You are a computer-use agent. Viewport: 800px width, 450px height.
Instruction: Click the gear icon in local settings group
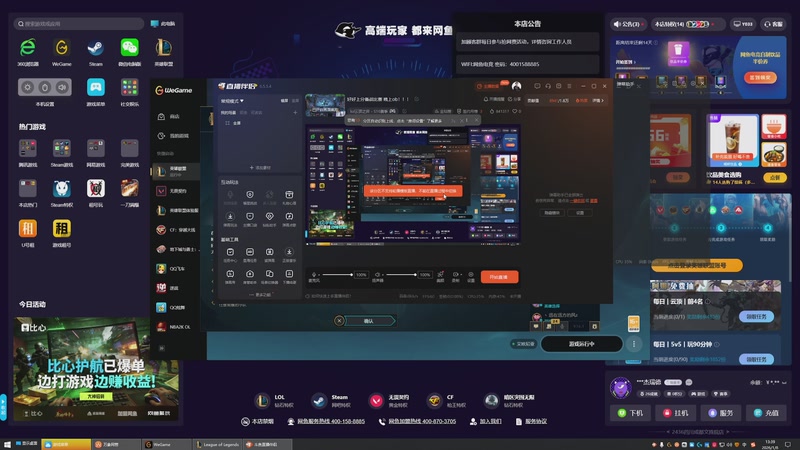click(28, 87)
